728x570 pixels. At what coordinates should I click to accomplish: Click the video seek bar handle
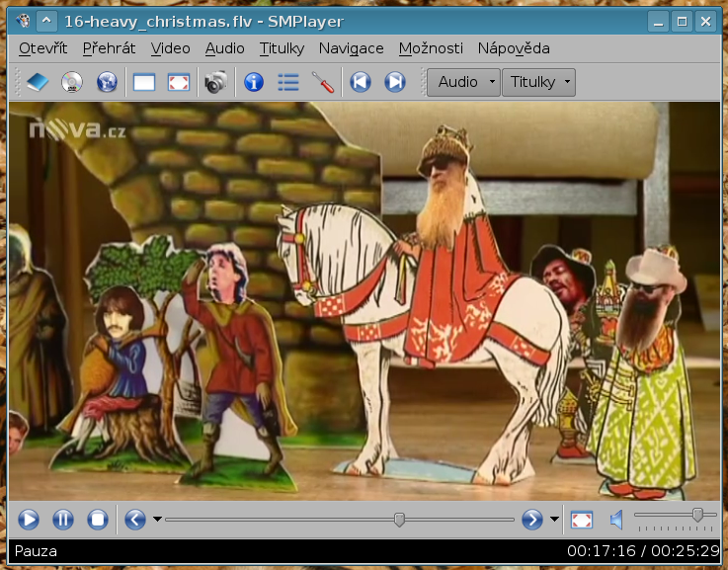tap(399, 519)
